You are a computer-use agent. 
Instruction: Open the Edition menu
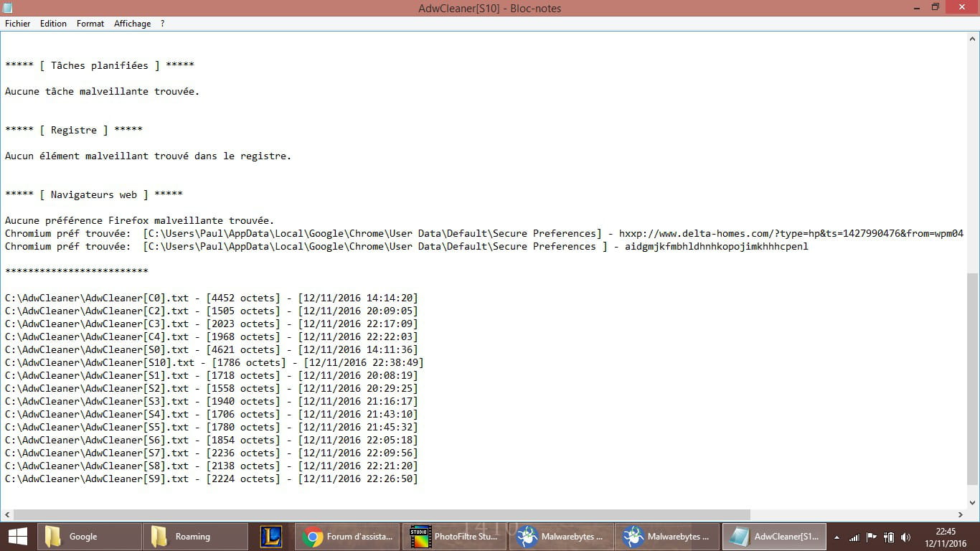tap(53, 24)
